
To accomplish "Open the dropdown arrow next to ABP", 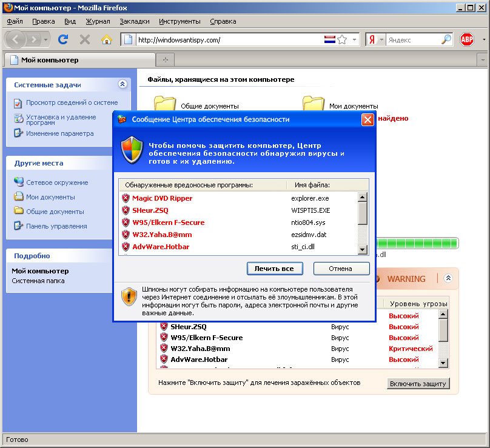I will click(484, 39).
